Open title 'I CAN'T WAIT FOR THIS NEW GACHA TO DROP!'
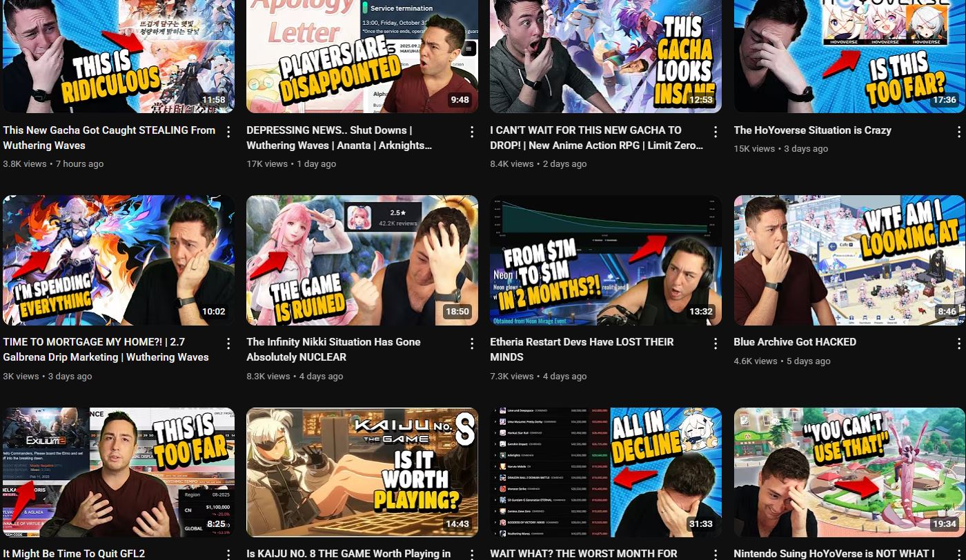 (596, 138)
